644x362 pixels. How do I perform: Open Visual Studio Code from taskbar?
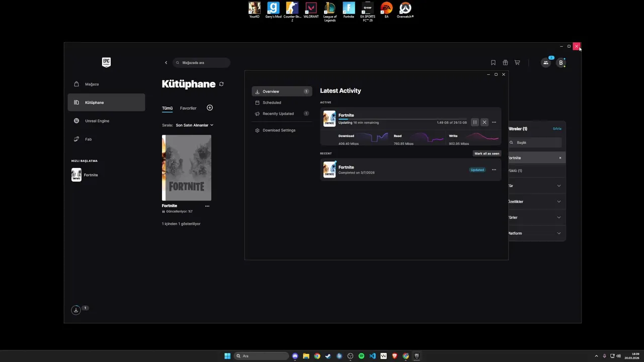point(372,356)
